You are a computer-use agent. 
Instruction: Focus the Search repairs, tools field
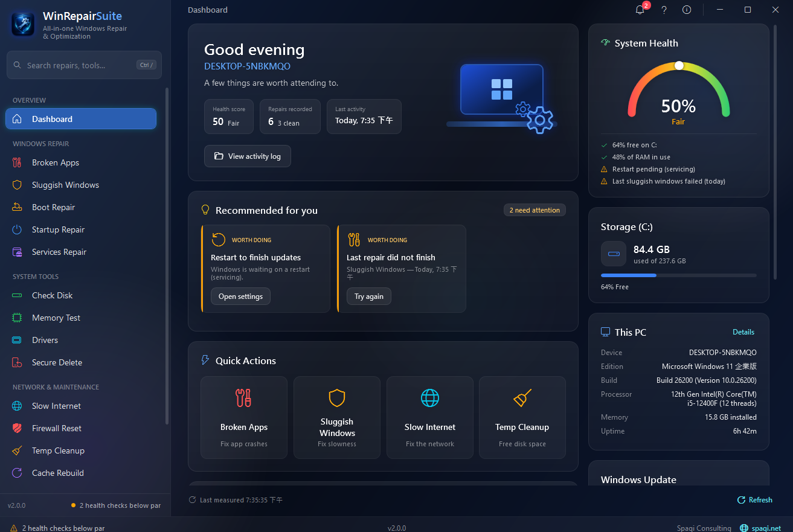click(x=84, y=65)
